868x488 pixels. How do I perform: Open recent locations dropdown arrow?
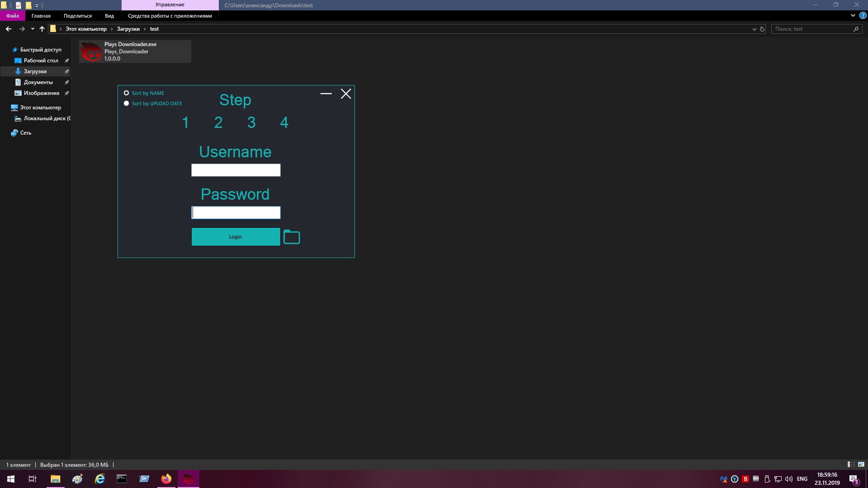(33, 29)
